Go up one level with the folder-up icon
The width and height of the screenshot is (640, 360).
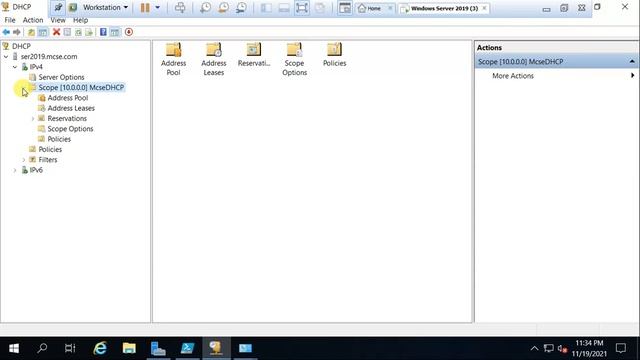pyautogui.click(x=31, y=32)
